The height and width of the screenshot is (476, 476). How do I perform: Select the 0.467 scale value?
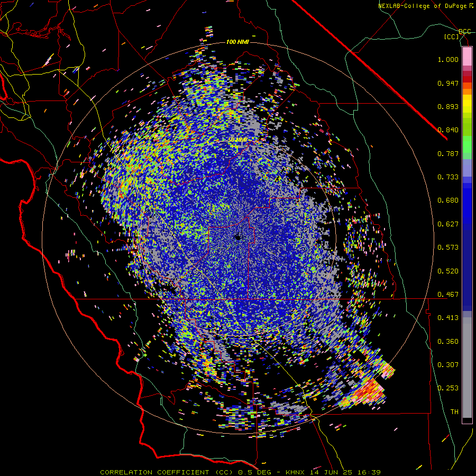[x=448, y=295]
